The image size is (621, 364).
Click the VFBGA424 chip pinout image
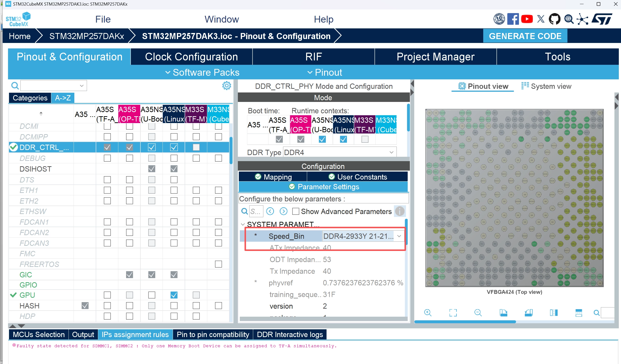coord(514,198)
